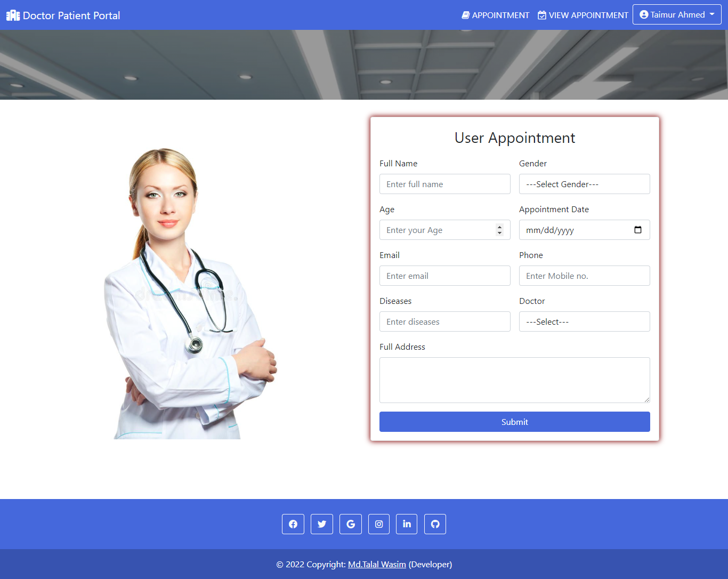Click the Full Address label
The height and width of the screenshot is (579, 728).
point(402,347)
